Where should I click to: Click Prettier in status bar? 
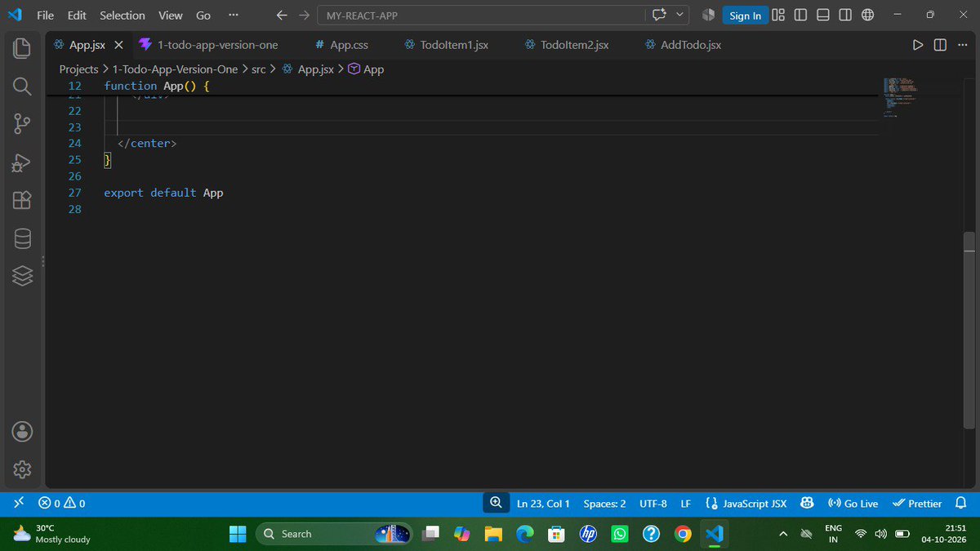917,504
